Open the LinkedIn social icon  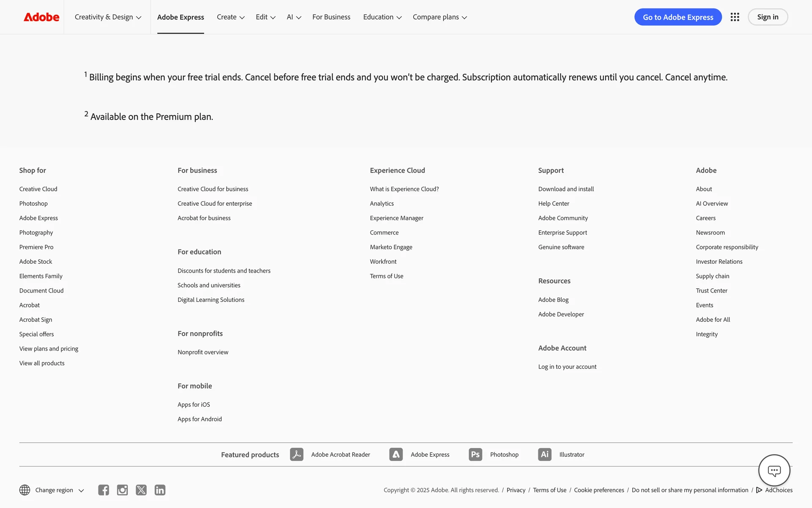160,490
